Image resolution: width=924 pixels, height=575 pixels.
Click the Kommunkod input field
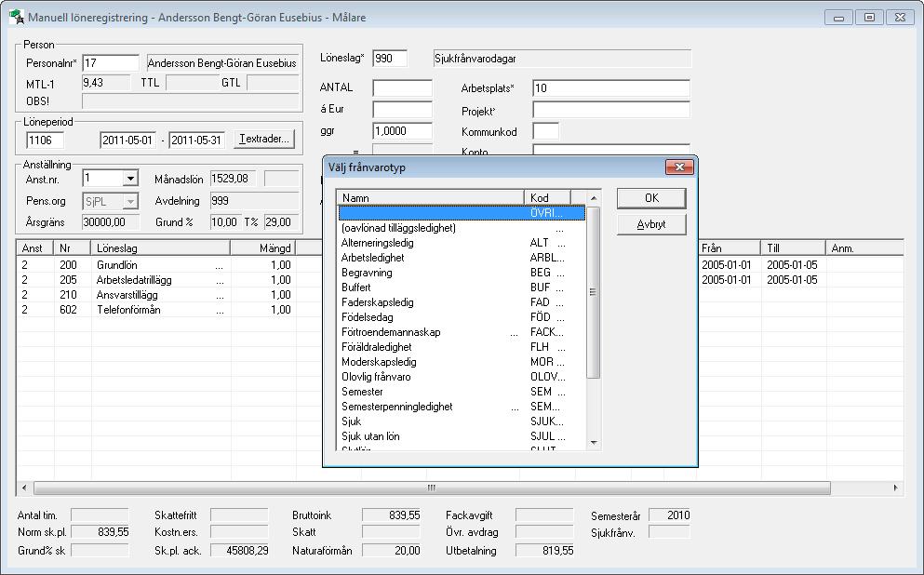pos(545,131)
